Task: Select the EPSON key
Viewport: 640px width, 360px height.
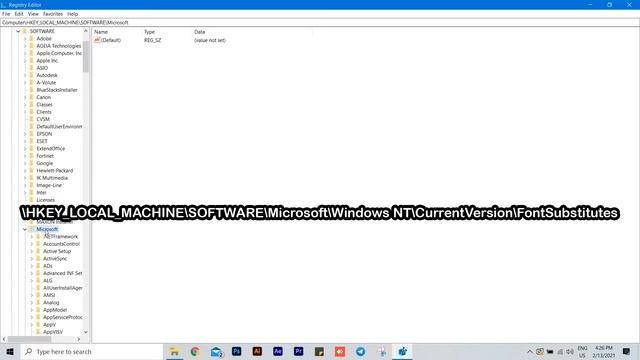Action: tap(44, 134)
